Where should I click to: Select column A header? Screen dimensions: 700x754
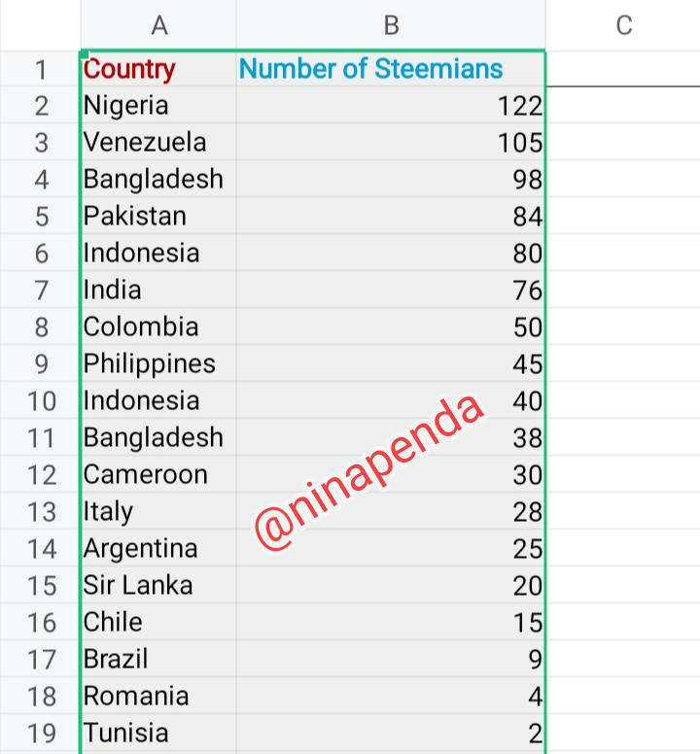(158, 25)
